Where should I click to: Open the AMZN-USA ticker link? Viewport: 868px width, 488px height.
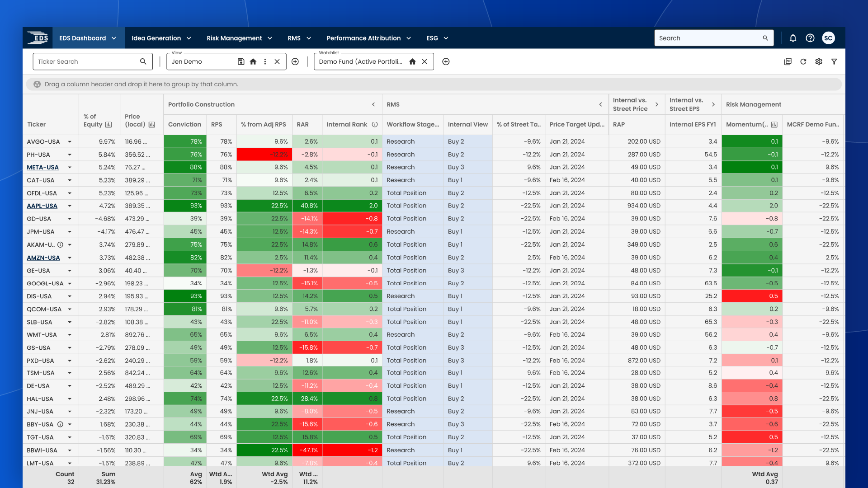click(x=43, y=258)
